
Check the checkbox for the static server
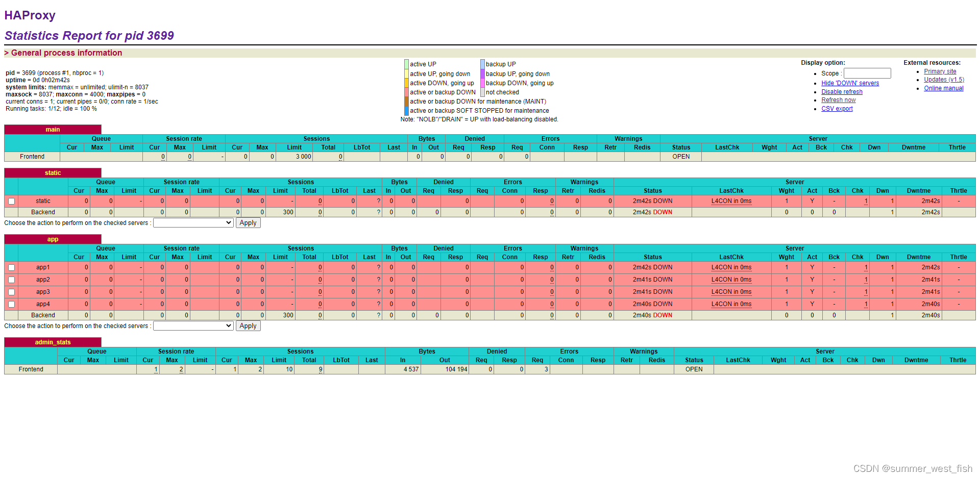[x=11, y=201]
